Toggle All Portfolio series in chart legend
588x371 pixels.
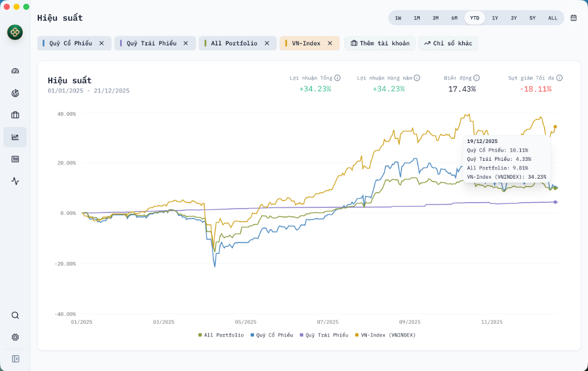[x=220, y=335]
